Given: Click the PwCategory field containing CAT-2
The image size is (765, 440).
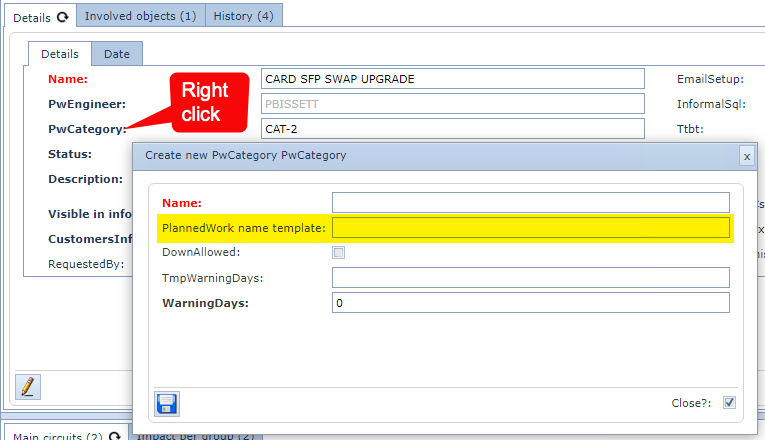Looking at the screenshot, I should point(452,128).
